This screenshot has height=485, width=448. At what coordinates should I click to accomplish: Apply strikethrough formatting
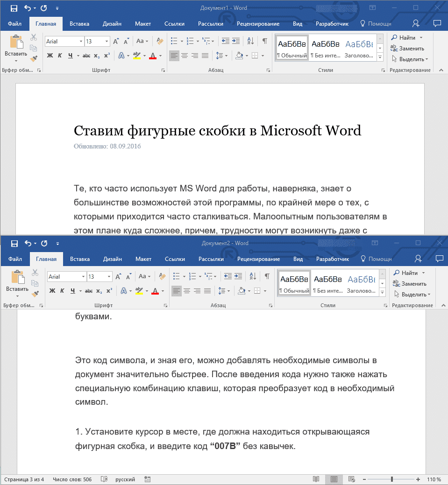pyautogui.click(x=86, y=55)
